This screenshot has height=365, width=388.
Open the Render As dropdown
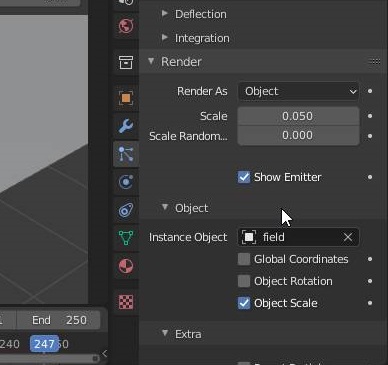299,91
